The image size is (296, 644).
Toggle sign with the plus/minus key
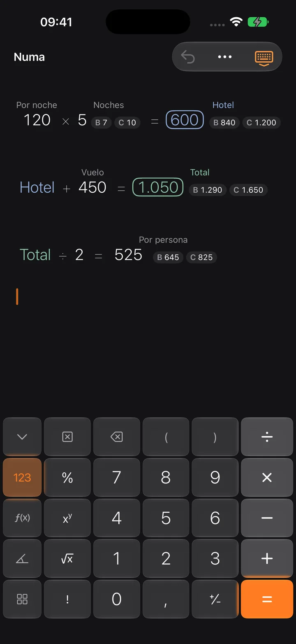click(x=215, y=599)
